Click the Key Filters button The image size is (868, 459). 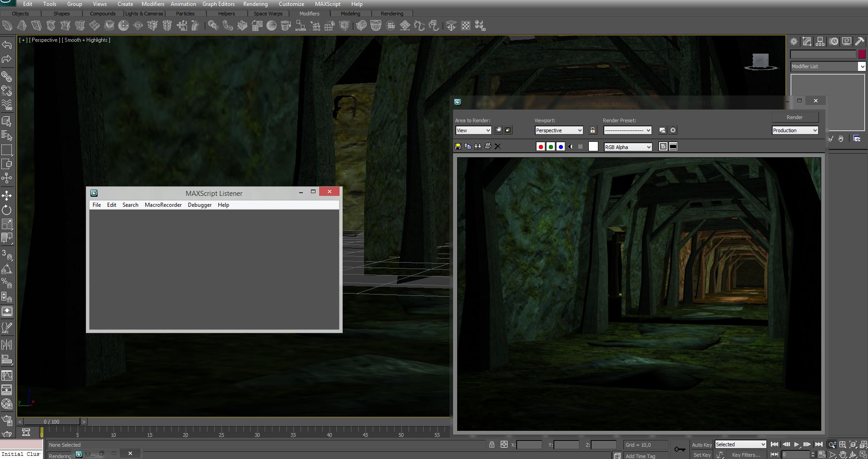[746, 455]
